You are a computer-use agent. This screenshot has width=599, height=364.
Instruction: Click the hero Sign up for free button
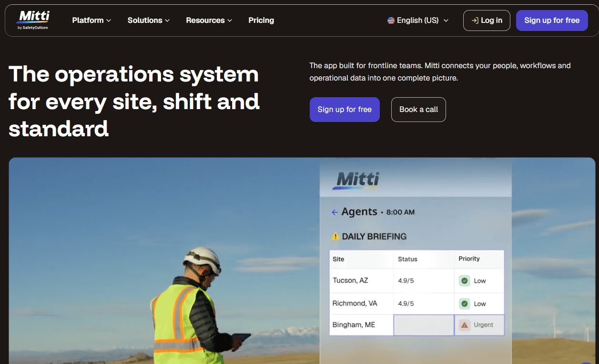(x=345, y=110)
